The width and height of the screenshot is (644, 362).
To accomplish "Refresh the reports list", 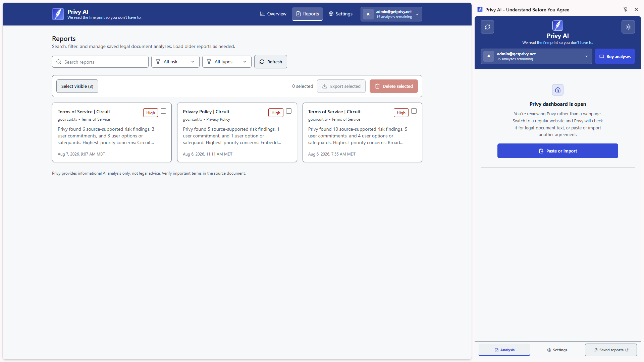I will [270, 62].
